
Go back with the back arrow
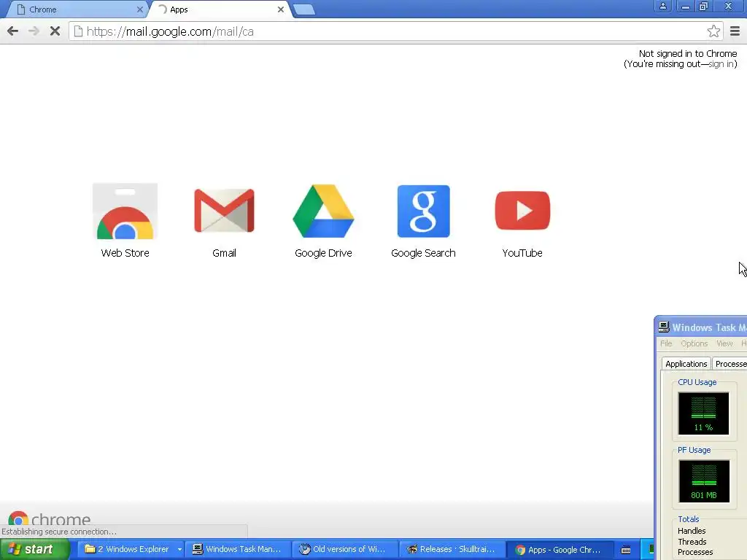point(13,31)
